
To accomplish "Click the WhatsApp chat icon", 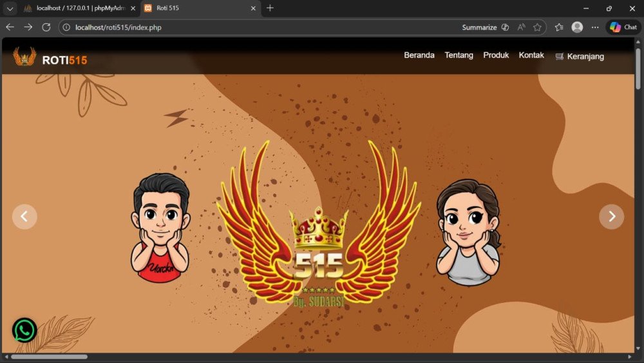I will point(24,330).
